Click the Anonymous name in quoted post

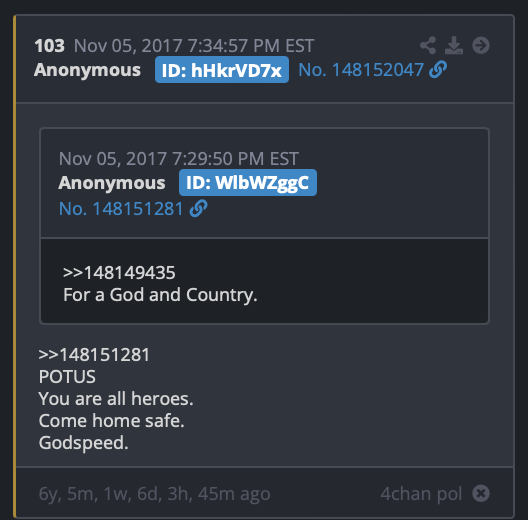click(112, 183)
